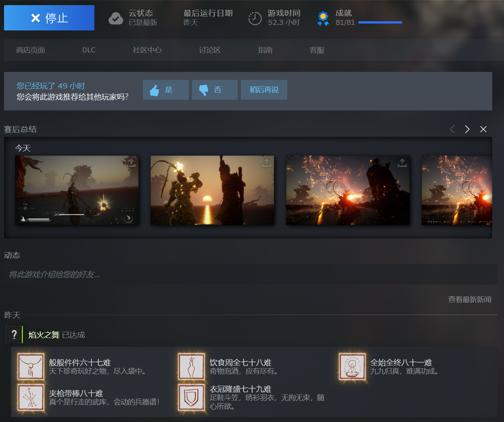Recommend the game with thumbs-up 是
504x422 pixels.
(x=166, y=90)
